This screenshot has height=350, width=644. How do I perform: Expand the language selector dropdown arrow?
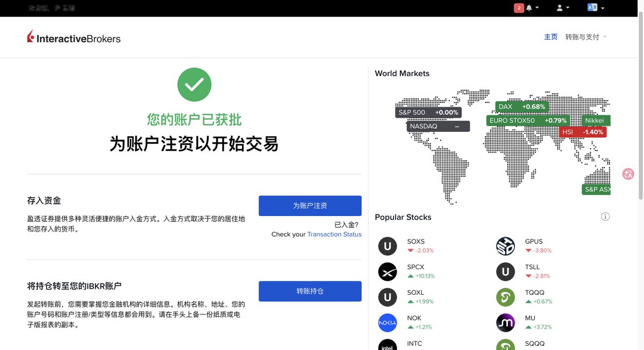[603, 8]
